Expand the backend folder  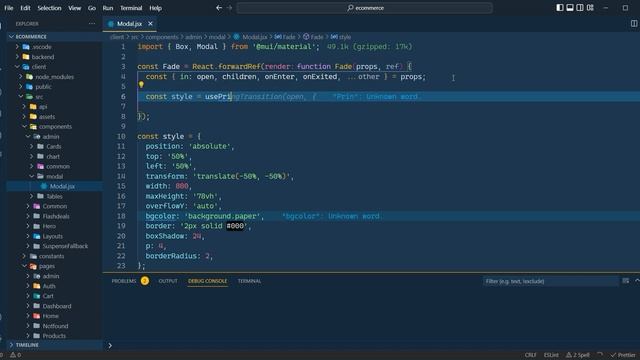(54, 57)
